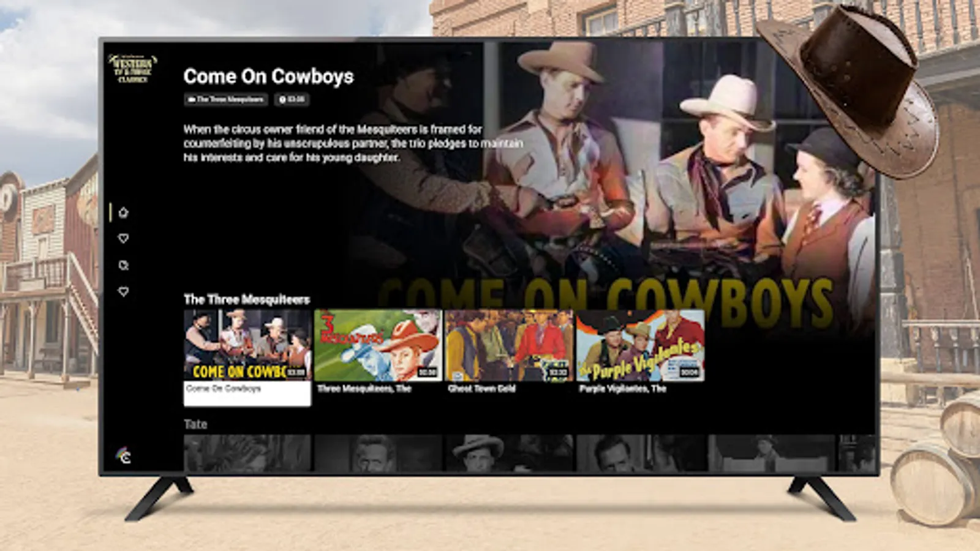980x551 pixels.
Task: Click the synopsis text about the circus owner
Action: [x=353, y=143]
